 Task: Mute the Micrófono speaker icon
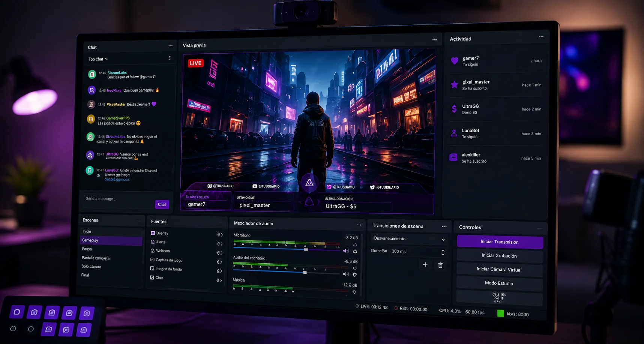(x=345, y=251)
